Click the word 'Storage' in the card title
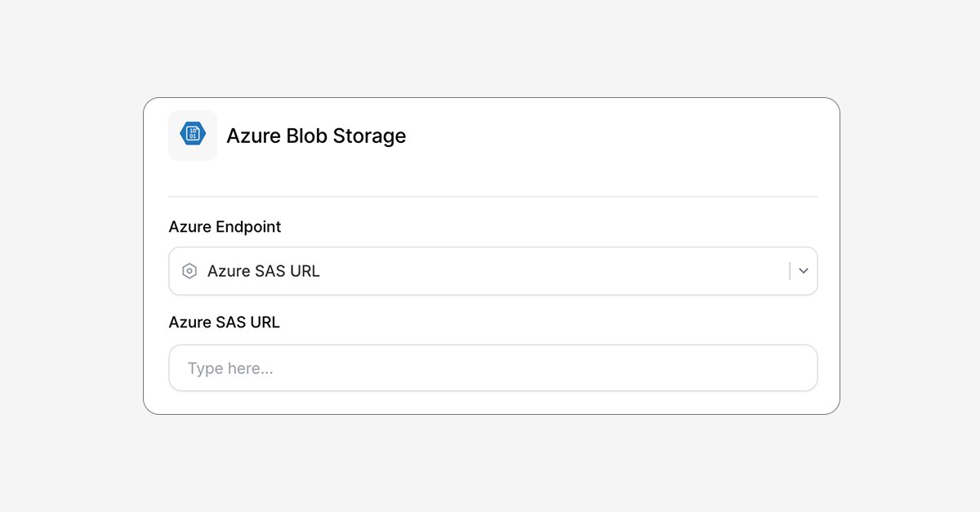 click(369, 136)
